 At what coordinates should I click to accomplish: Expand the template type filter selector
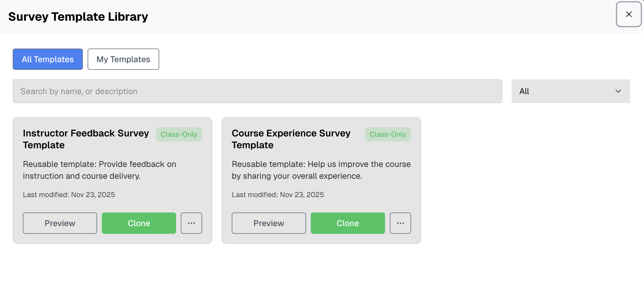[x=570, y=91]
